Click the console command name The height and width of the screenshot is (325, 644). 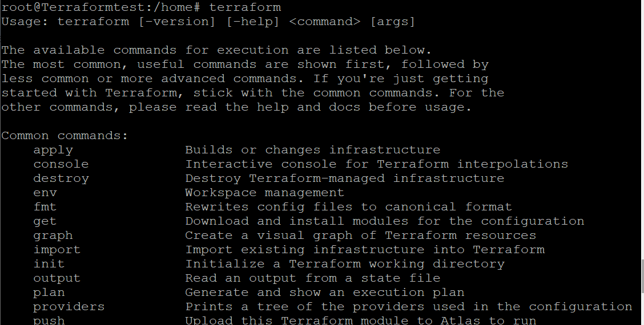61,164
